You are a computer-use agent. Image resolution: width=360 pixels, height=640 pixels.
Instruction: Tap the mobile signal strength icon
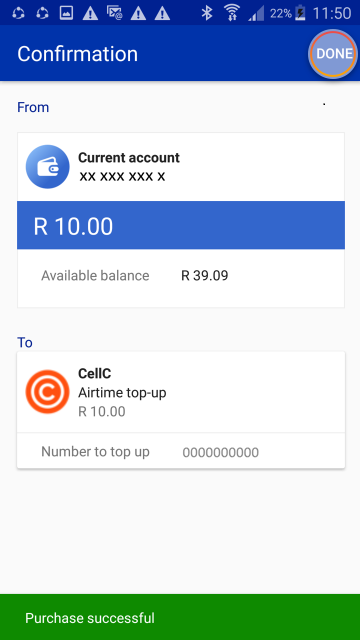pyautogui.click(x=256, y=14)
